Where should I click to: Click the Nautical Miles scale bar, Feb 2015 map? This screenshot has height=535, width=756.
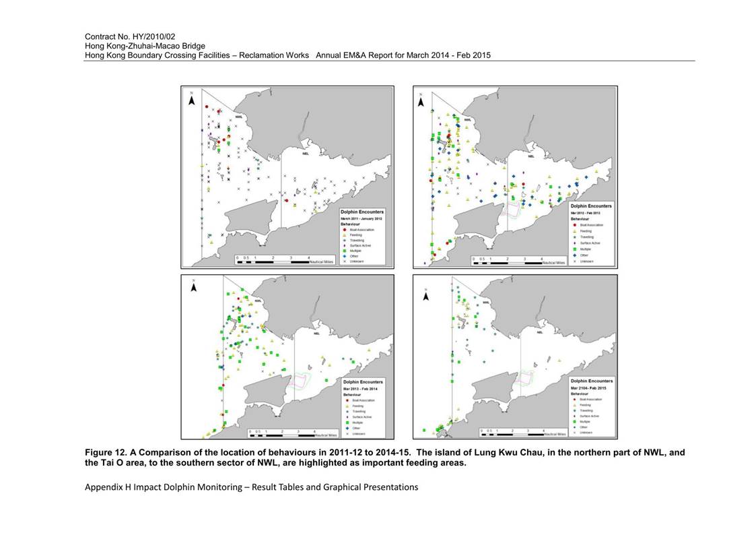pyautogui.click(x=522, y=433)
